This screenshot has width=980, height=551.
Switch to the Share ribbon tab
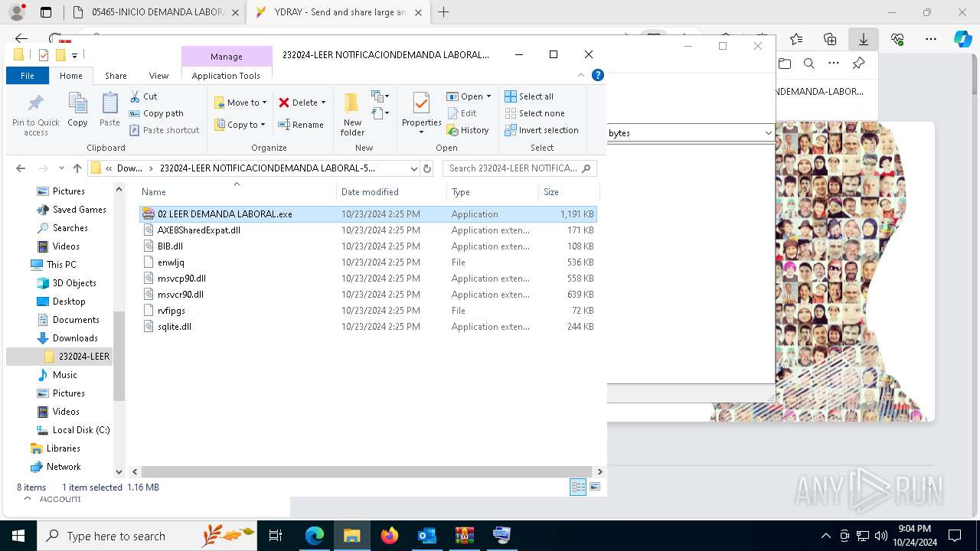coord(116,76)
